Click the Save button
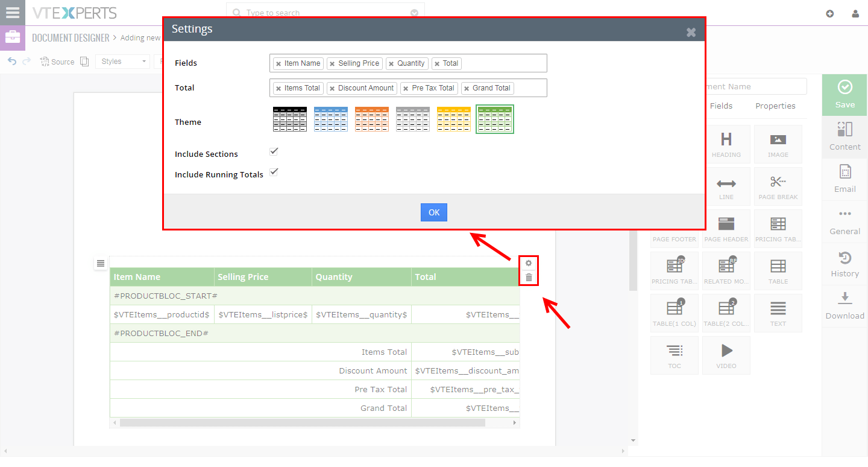868x467 pixels. tap(844, 95)
